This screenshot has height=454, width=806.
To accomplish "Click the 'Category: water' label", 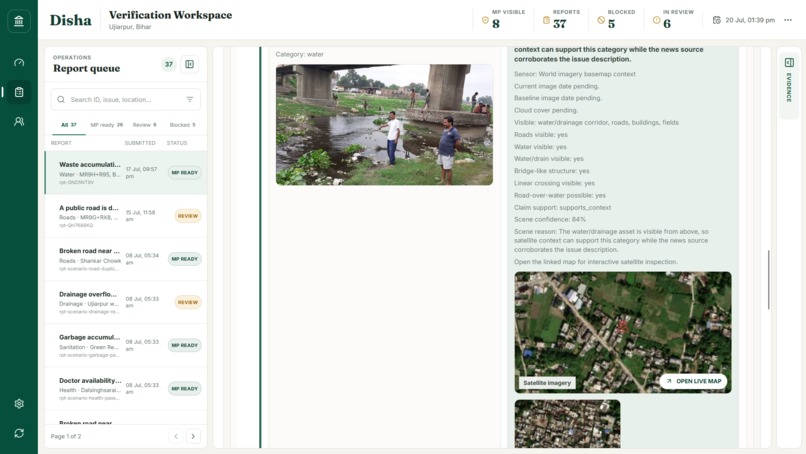I will coord(300,54).
